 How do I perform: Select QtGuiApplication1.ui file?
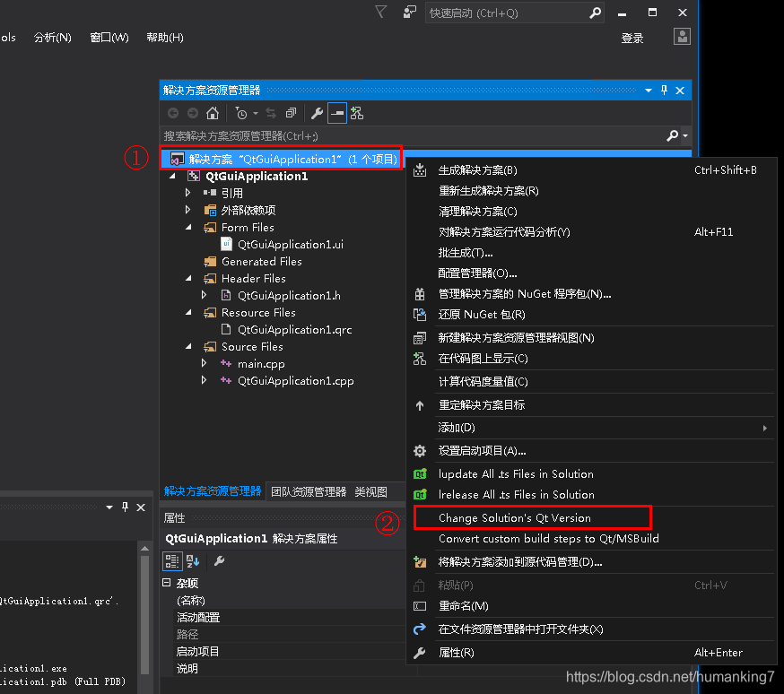(290, 244)
